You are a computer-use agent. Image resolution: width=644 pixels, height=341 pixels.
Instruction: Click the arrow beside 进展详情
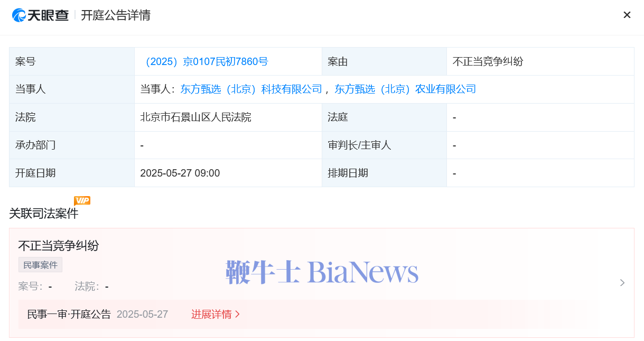pyautogui.click(x=237, y=314)
